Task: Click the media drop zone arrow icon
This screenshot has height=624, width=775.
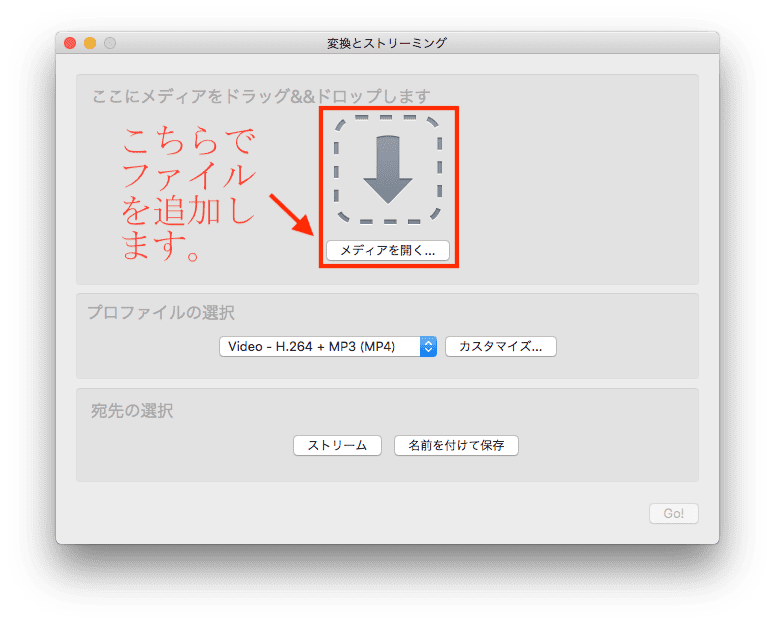Action: [x=388, y=170]
